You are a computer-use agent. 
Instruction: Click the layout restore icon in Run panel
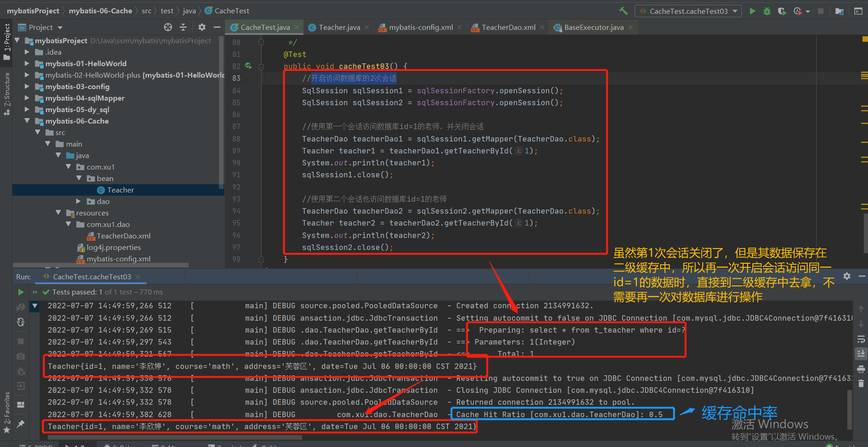(x=21, y=405)
